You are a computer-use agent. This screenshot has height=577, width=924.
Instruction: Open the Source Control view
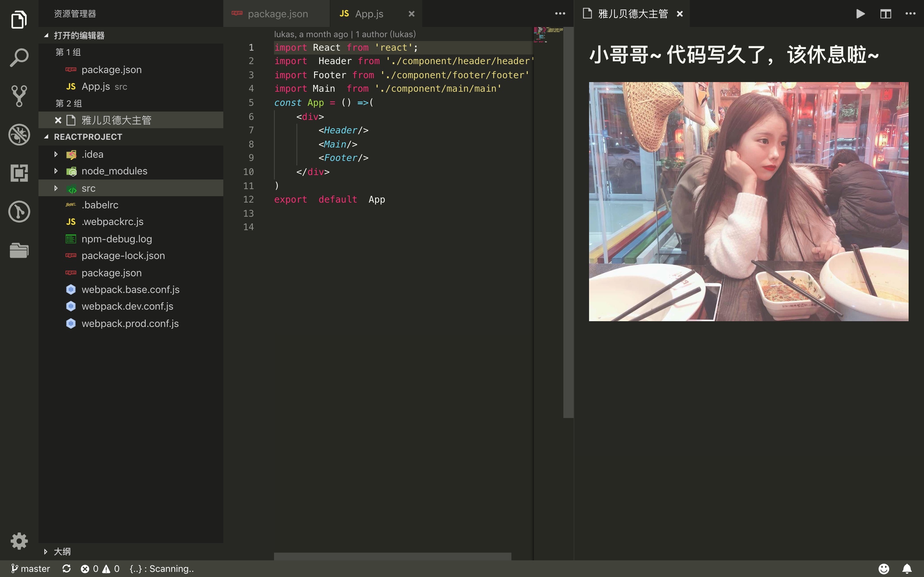pyautogui.click(x=19, y=96)
